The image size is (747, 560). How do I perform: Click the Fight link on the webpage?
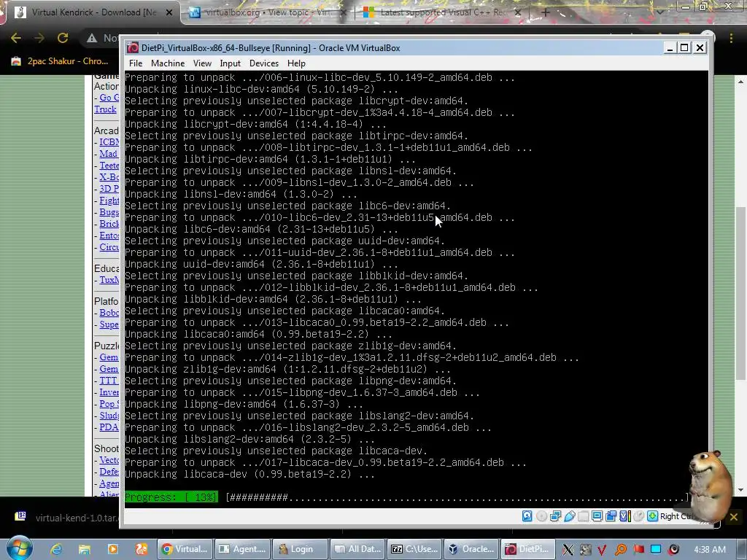click(109, 201)
